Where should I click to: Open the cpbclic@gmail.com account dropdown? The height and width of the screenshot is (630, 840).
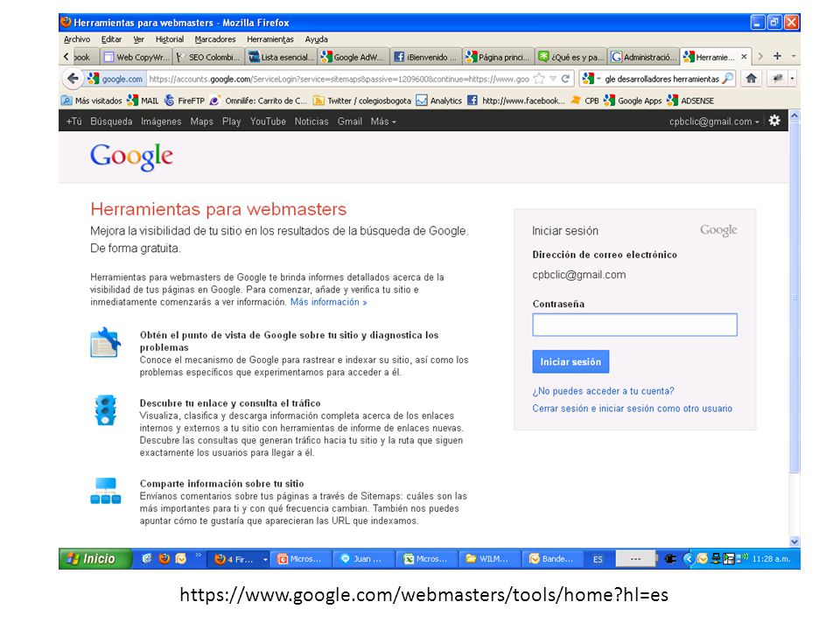tap(714, 122)
